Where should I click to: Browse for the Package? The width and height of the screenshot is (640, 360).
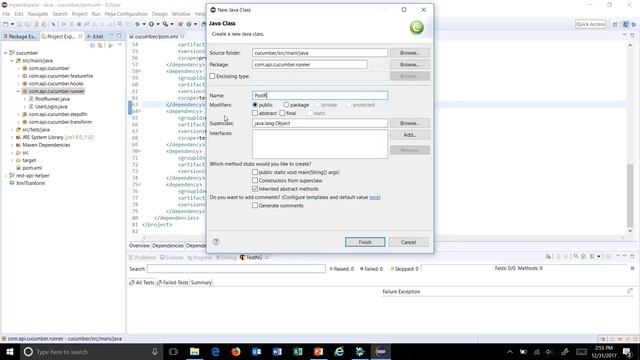click(410, 64)
